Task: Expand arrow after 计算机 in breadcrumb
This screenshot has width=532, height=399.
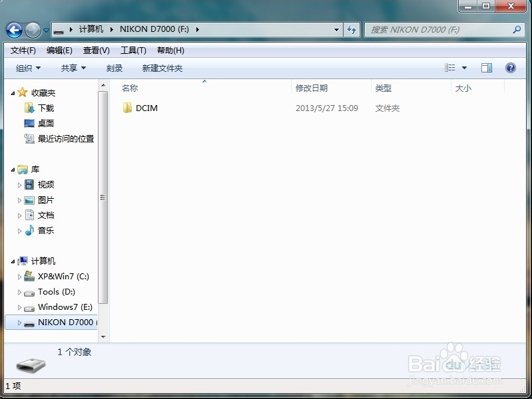Action: [x=111, y=29]
